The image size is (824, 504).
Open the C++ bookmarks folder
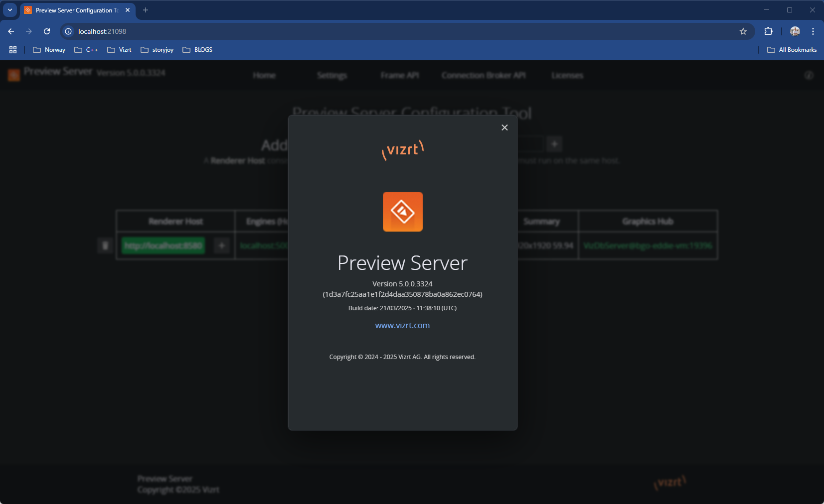(86, 50)
